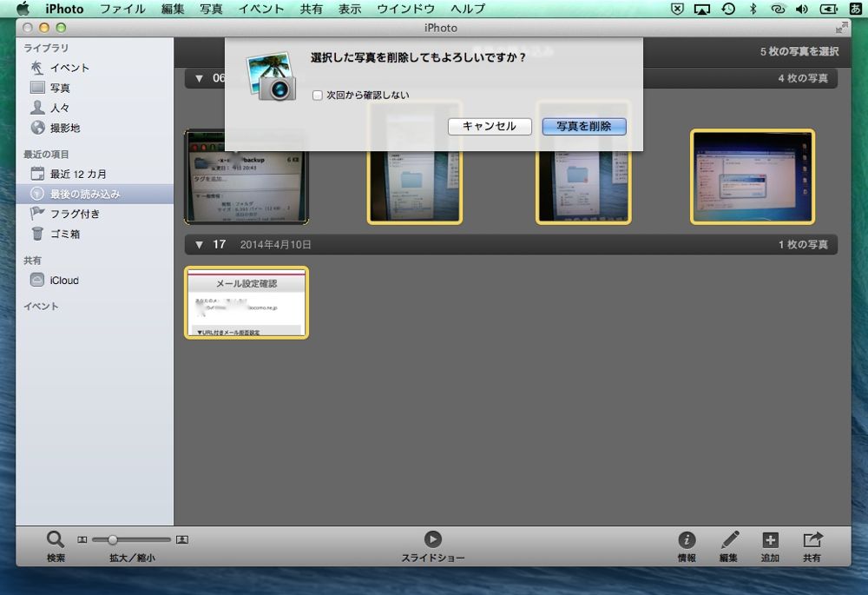
Task: Start the スライドショー playback
Action: (x=433, y=539)
